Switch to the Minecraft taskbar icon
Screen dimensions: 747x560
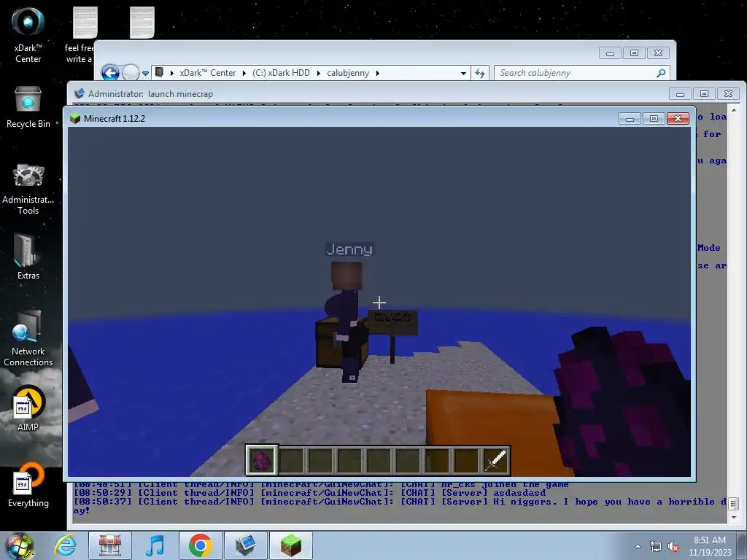pos(290,545)
